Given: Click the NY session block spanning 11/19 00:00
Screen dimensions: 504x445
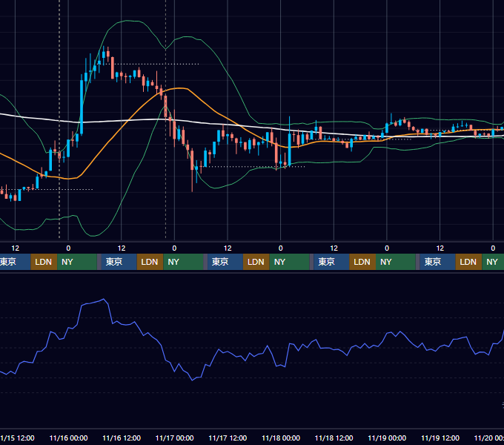Looking at the screenshot, I should click(x=396, y=262).
